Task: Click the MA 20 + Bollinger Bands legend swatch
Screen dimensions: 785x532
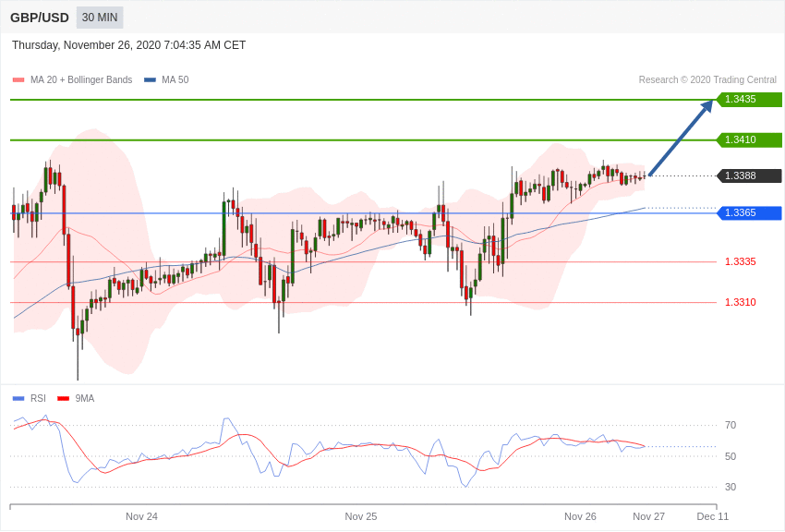Action: click(x=18, y=80)
